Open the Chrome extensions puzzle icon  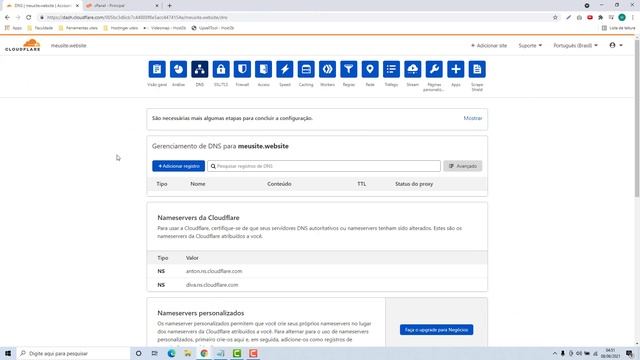(x=600, y=18)
